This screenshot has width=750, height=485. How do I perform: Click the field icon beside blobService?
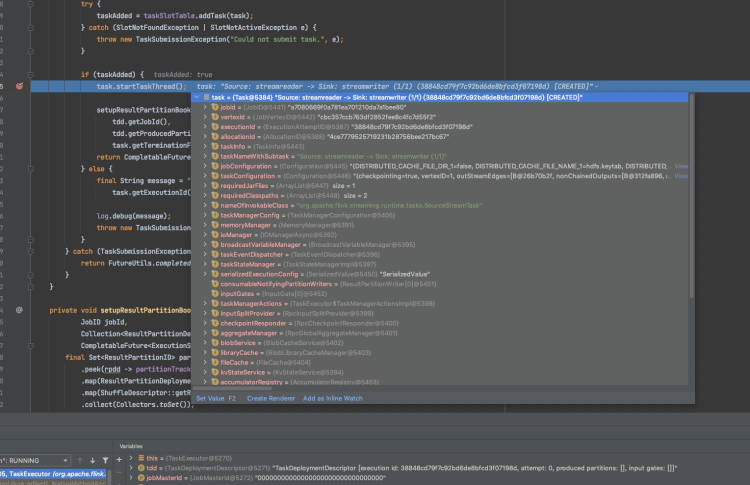(215, 342)
